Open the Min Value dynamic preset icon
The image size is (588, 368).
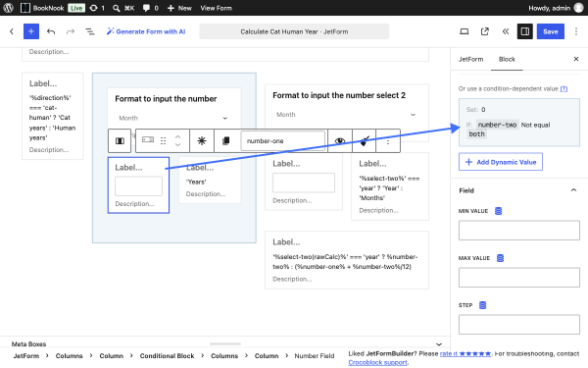point(498,211)
